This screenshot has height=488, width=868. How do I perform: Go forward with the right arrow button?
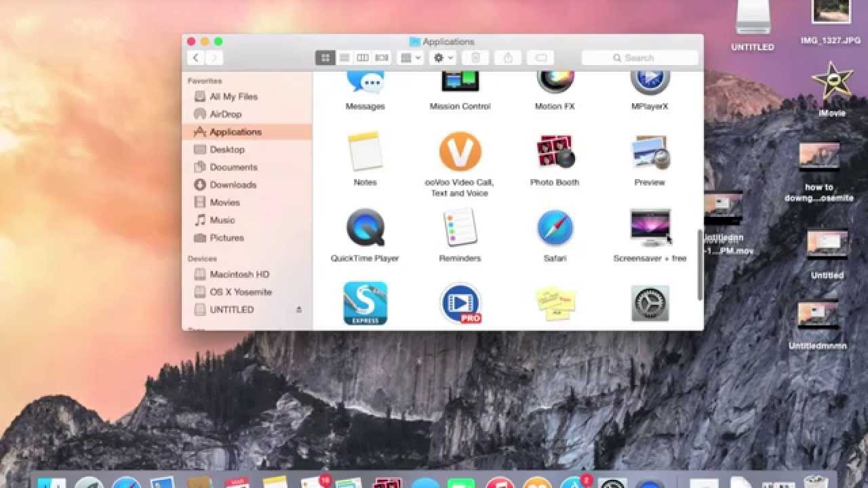pos(214,58)
